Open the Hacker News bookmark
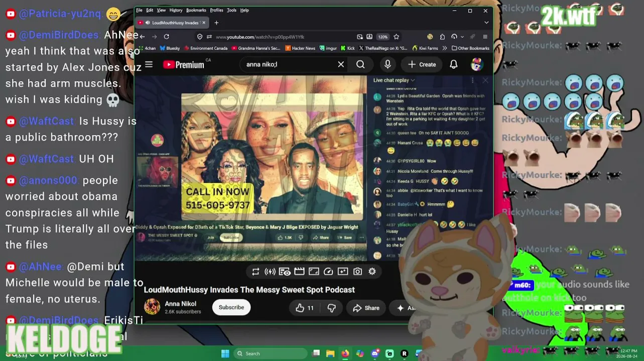 click(300, 49)
